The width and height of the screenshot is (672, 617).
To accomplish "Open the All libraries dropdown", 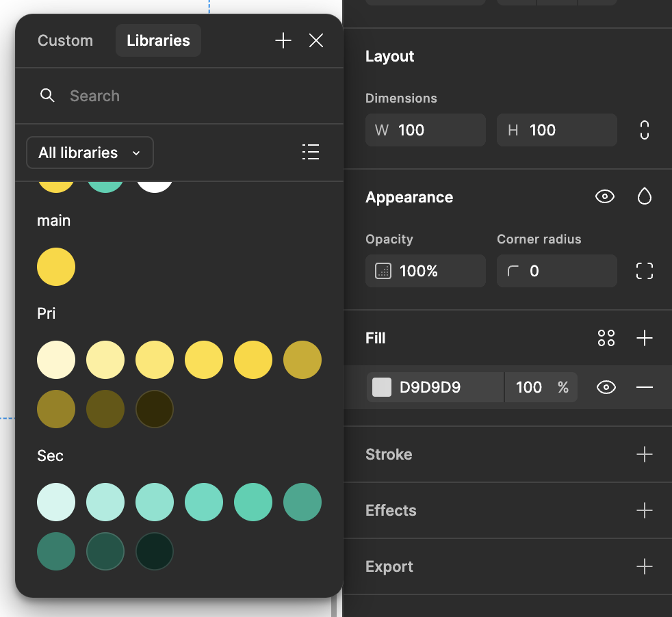I will pos(90,153).
